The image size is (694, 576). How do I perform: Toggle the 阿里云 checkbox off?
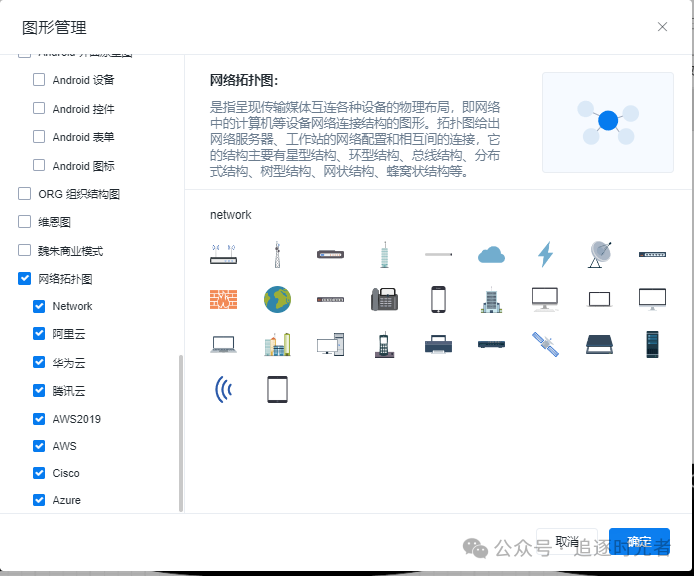pos(39,334)
